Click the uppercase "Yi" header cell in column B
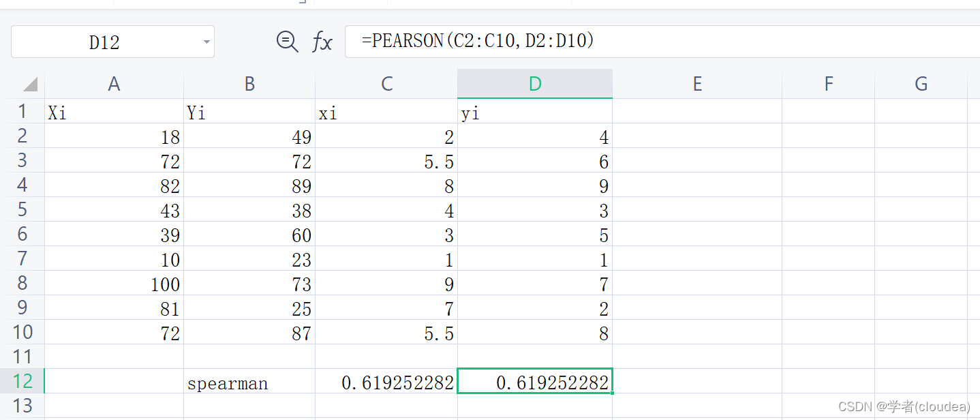Screen dimensions: 980x420 (x=249, y=111)
